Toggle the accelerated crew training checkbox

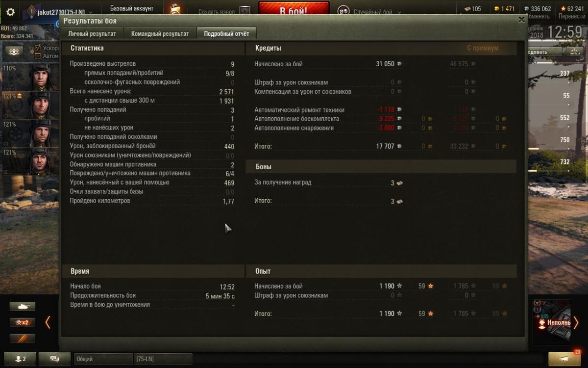pyautogui.click(x=38, y=49)
